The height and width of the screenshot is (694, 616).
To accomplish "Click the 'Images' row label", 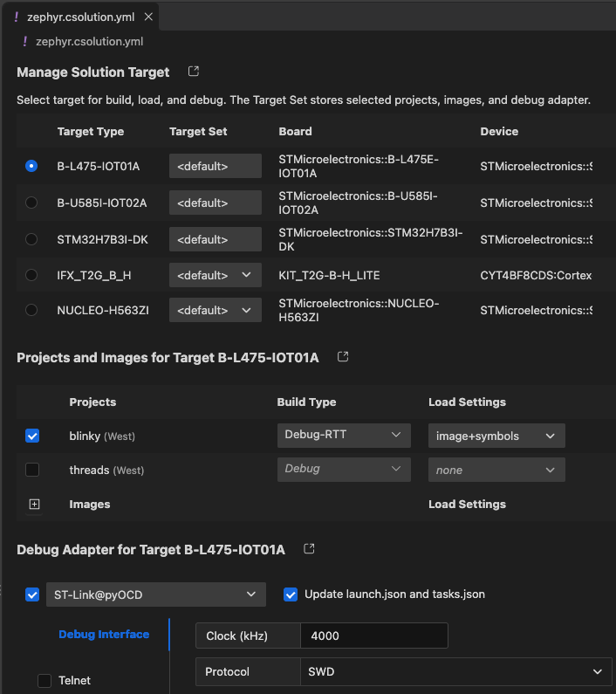I will pos(90,504).
